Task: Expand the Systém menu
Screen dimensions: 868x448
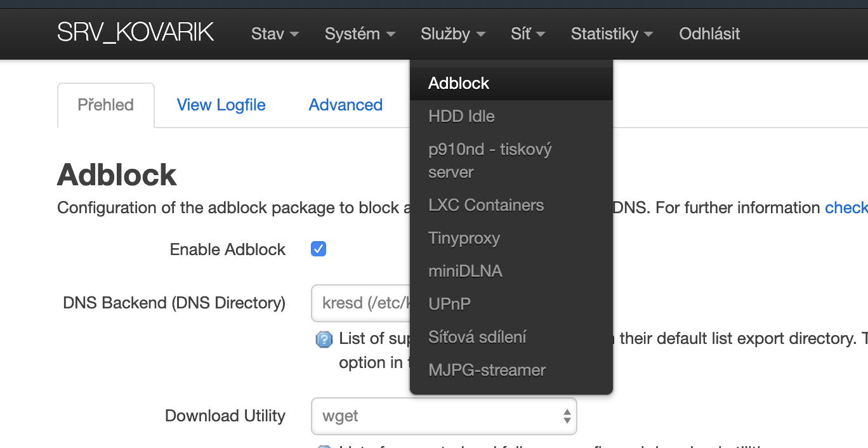Action: (x=360, y=34)
